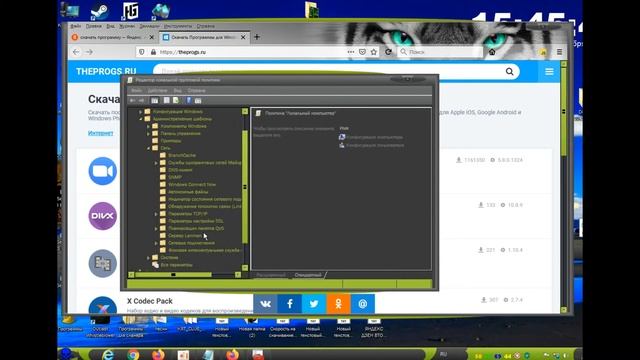Click the THEPROGS.RU site logo
Image resolution: width=640 pixels, height=360 pixels.
click(106, 71)
